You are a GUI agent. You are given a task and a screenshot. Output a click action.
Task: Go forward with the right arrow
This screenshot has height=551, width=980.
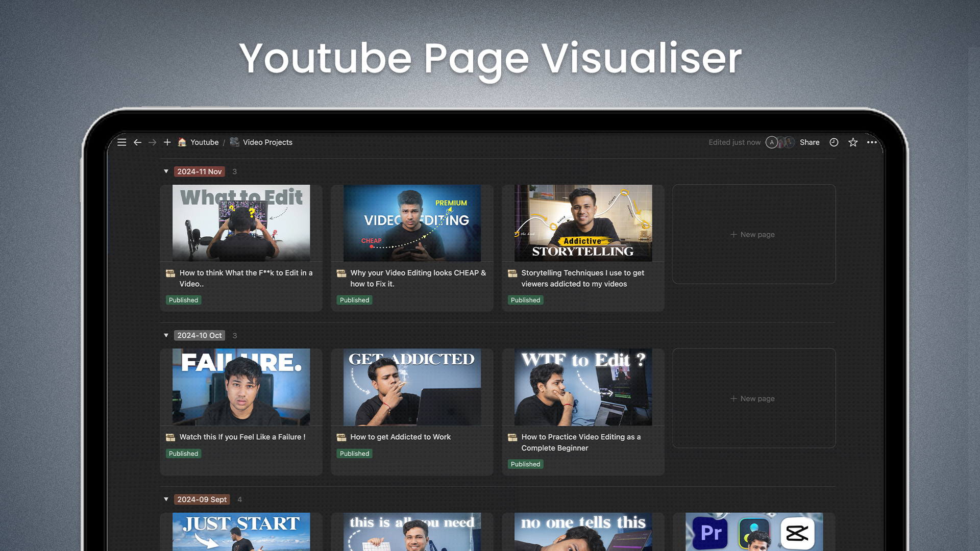pos(152,142)
